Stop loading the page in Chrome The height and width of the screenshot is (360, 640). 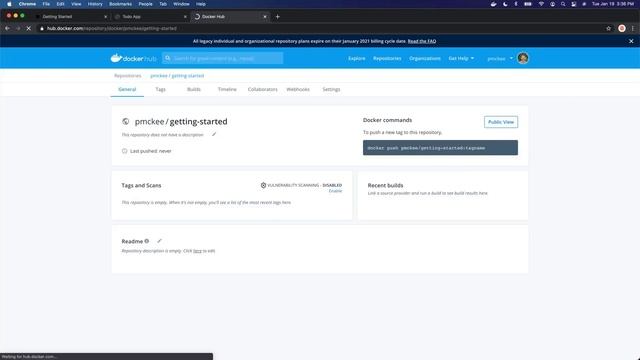[x=29, y=29]
